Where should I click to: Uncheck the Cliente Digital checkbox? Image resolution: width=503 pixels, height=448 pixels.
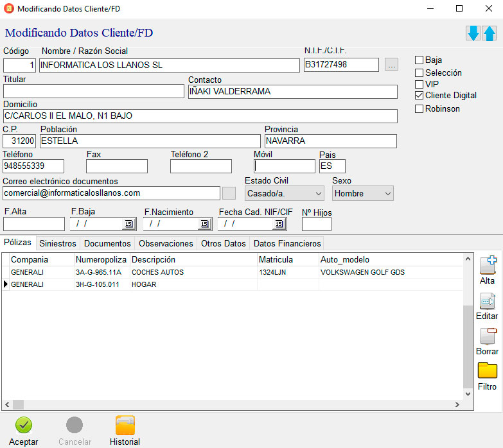[419, 96]
